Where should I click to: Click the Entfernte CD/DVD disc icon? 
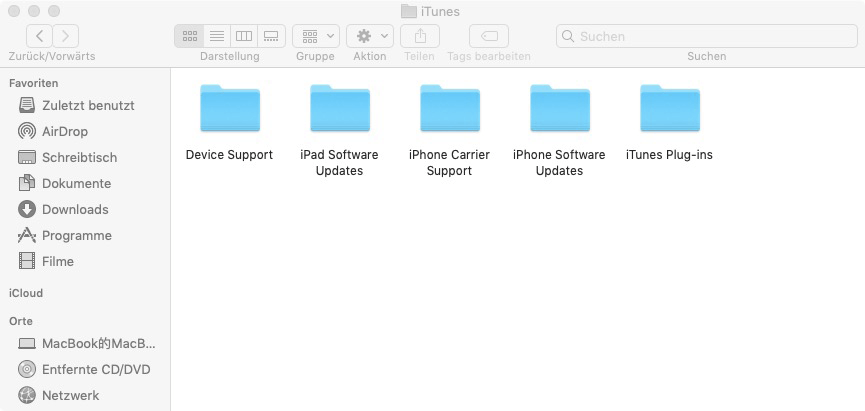(x=26, y=369)
